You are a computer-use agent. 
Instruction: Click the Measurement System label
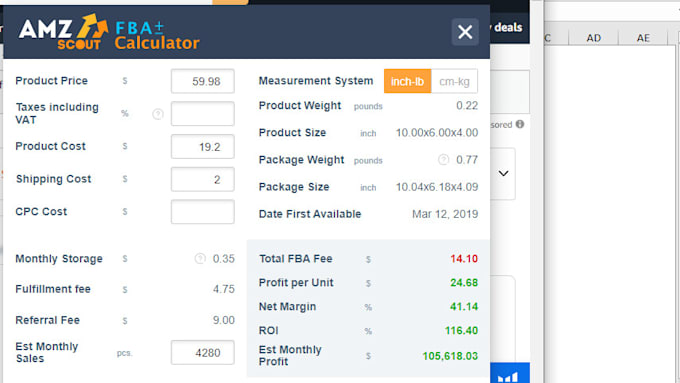tap(316, 81)
